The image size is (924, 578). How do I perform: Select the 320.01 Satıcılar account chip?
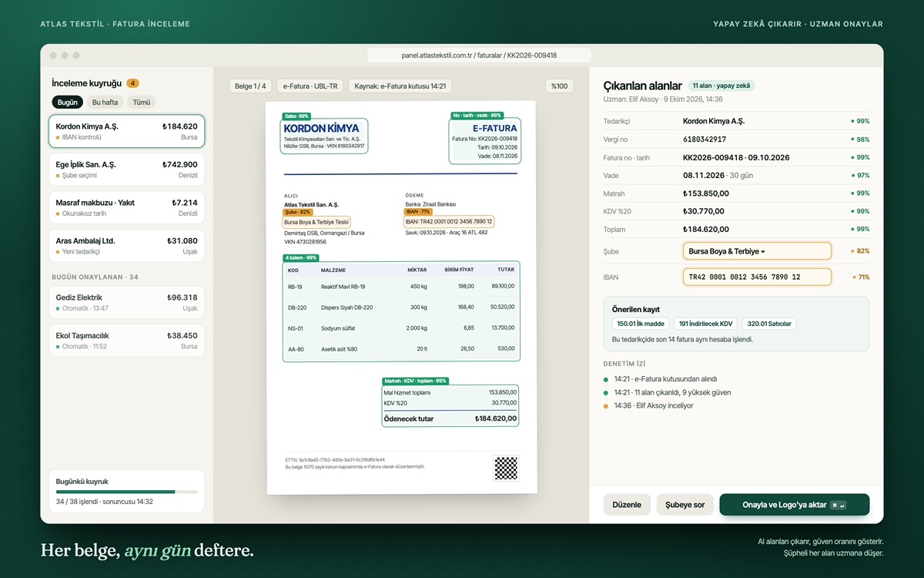769,324
